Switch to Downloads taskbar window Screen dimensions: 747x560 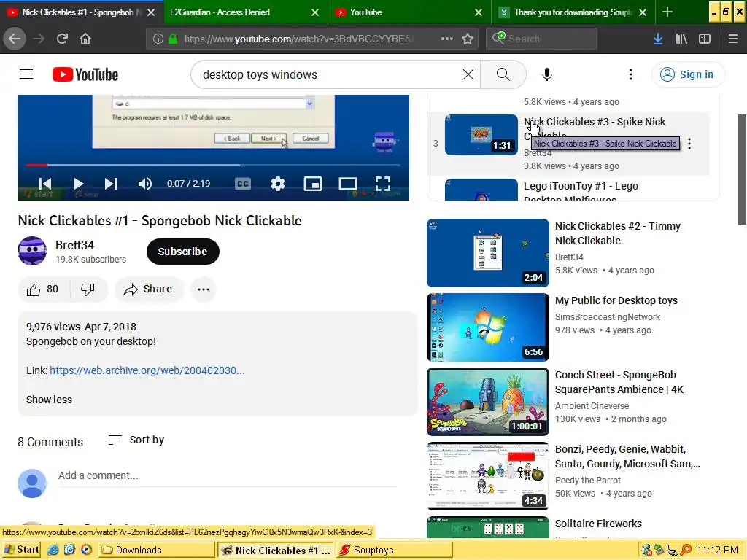point(157,550)
